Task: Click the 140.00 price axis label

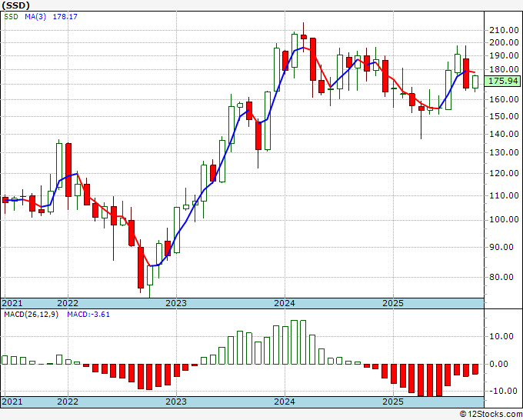Action: coord(504,134)
